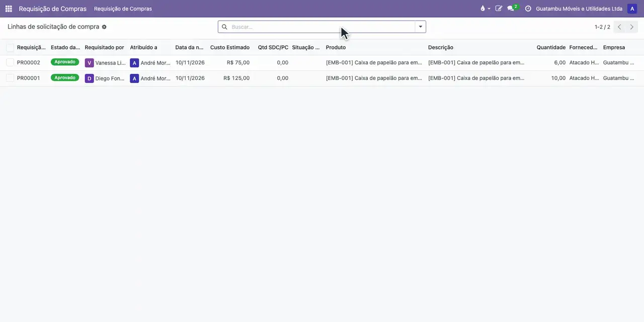Image resolution: width=644 pixels, height=322 pixels.
Task: Open the apps grid home menu
Action: coord(9,9)
